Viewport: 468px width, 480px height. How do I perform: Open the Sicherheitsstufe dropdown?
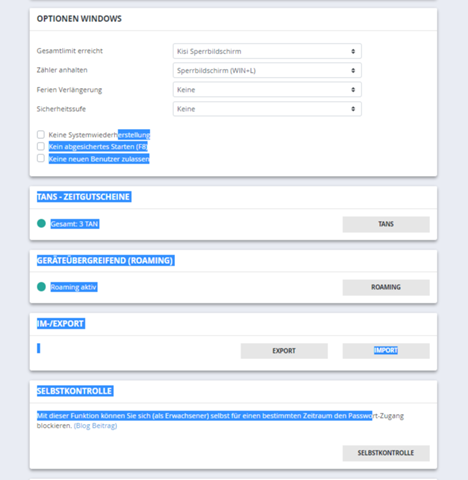point(267,109)
